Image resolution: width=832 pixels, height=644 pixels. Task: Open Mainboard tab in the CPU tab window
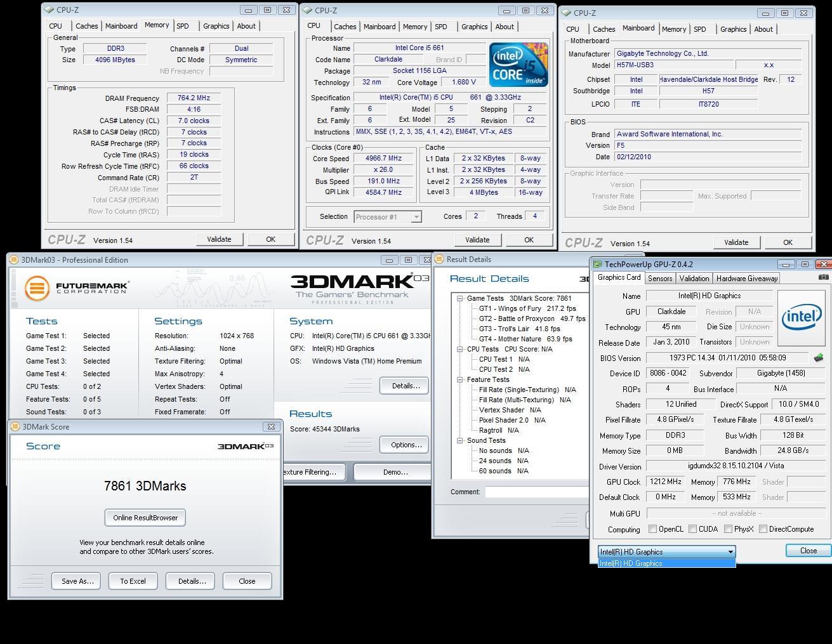click(x=380, y=27)
